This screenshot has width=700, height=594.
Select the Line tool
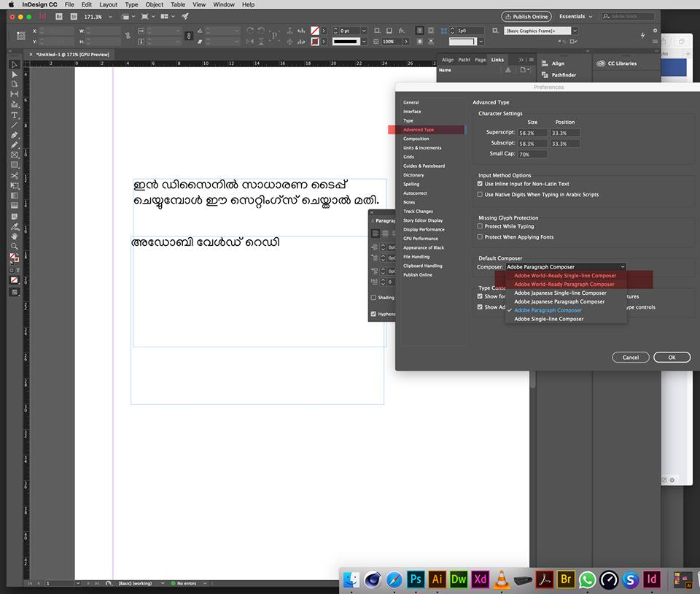(14, 125)
